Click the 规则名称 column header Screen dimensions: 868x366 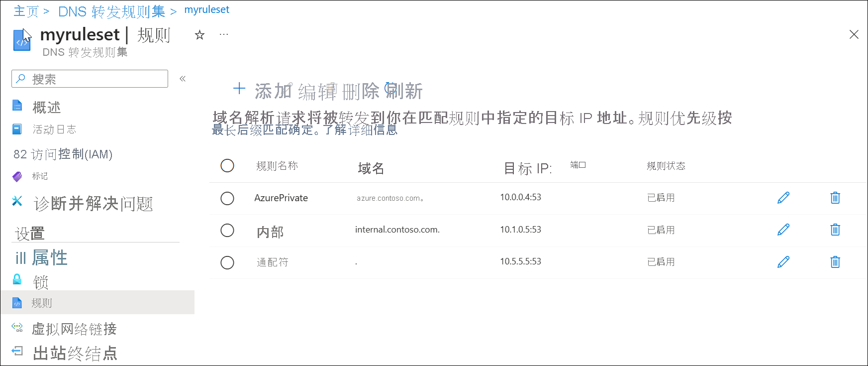point(277,166)
